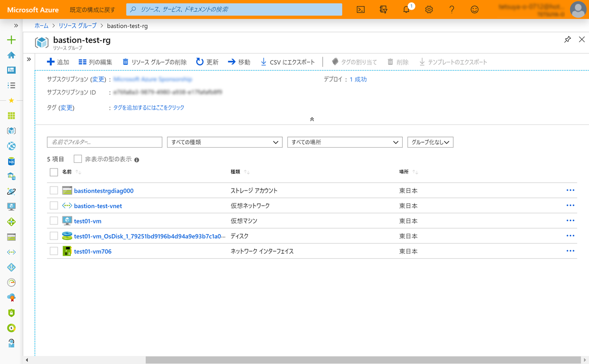Open more options for bastion-test-vnet
This screenshot has width=589, height=364.
tap(570, 205)
